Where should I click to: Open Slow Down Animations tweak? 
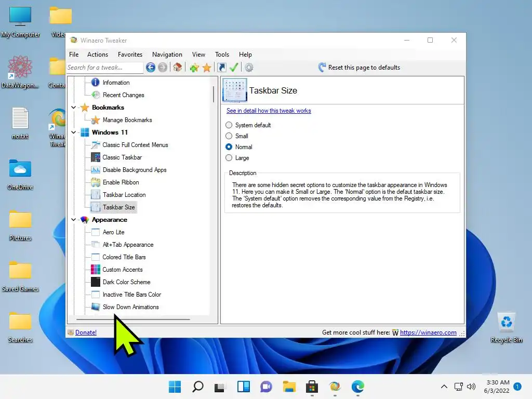pyautogui.click(x=130, y=307)
